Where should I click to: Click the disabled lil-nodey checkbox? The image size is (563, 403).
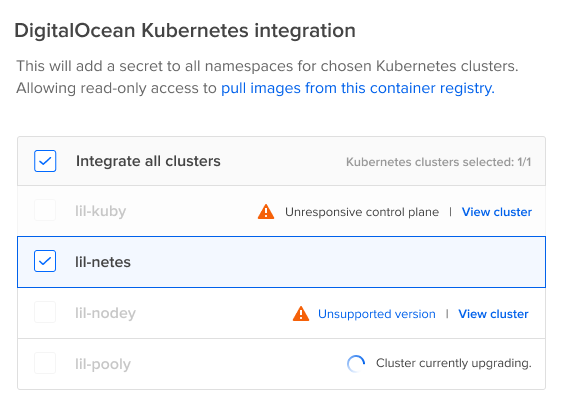click(x=45, y=312)
